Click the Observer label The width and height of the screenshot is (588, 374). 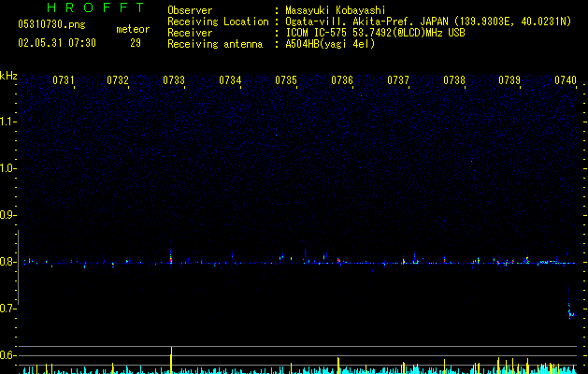(x=190, y=10)
